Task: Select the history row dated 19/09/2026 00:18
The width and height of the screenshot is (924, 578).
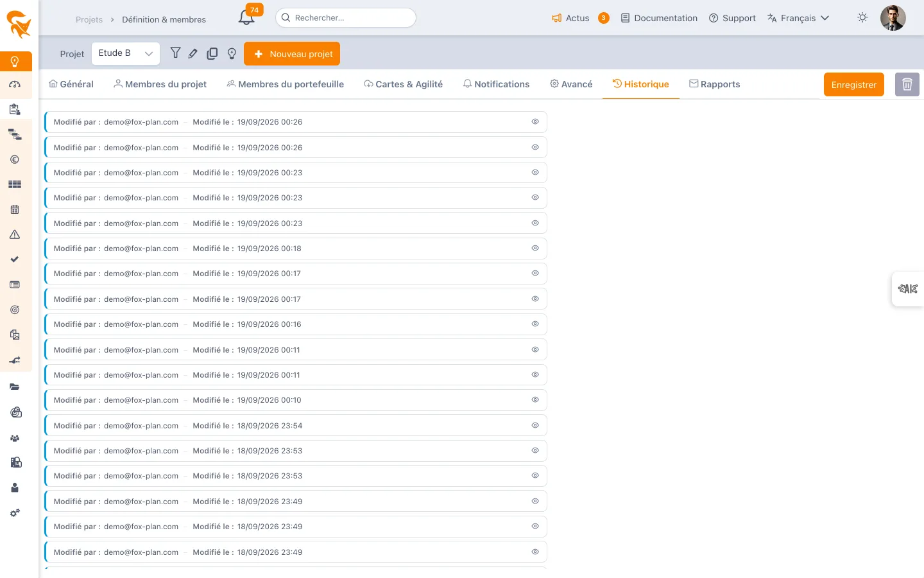Action: click(296, 249)
